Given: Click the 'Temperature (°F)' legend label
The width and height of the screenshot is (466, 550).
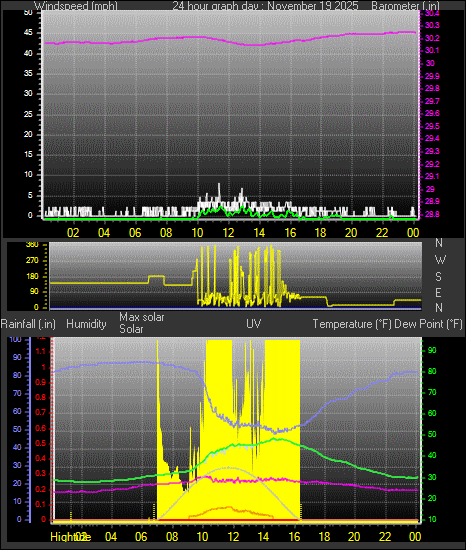Looking at the screenshot, I should click(352, 324).
